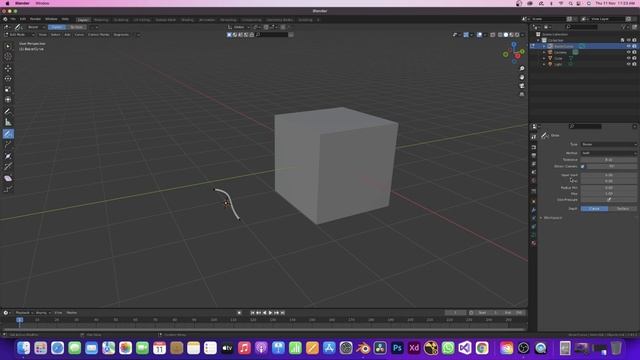The width and height of the screenshot is (640, 360).
Task: Switch to solid viewport shading
Action: 506,35
